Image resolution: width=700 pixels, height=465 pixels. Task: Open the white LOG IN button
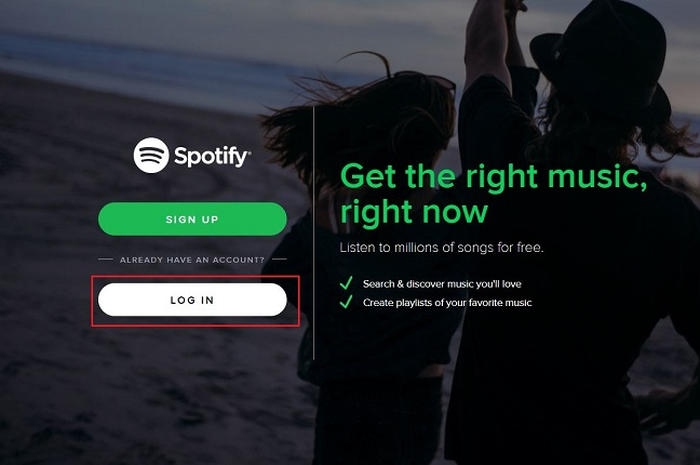192,300
